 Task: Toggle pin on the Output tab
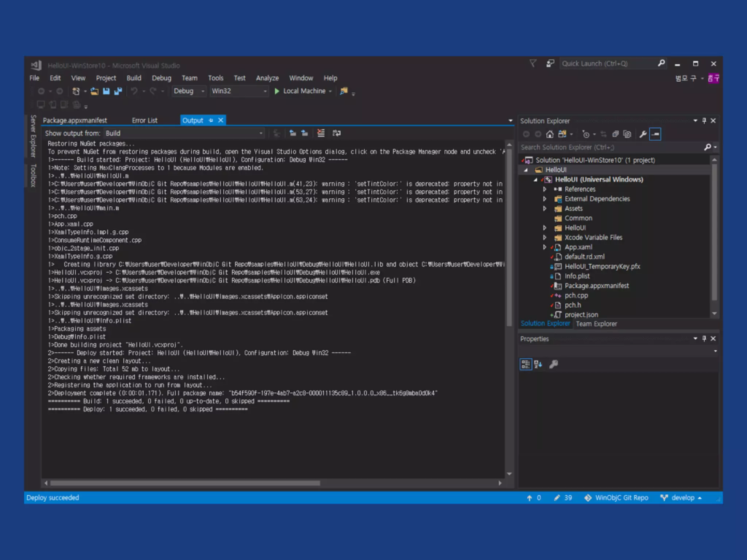pos(211,120)
